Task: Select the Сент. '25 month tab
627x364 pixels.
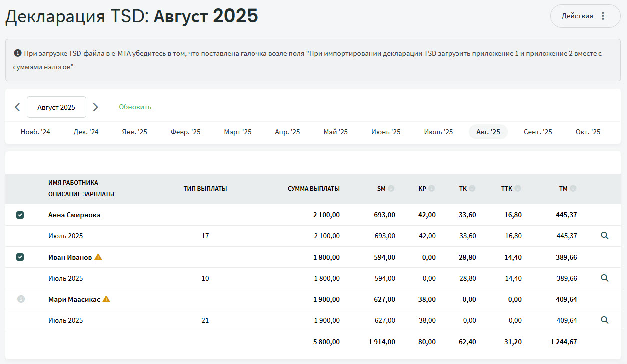Action: pos(538,132)
